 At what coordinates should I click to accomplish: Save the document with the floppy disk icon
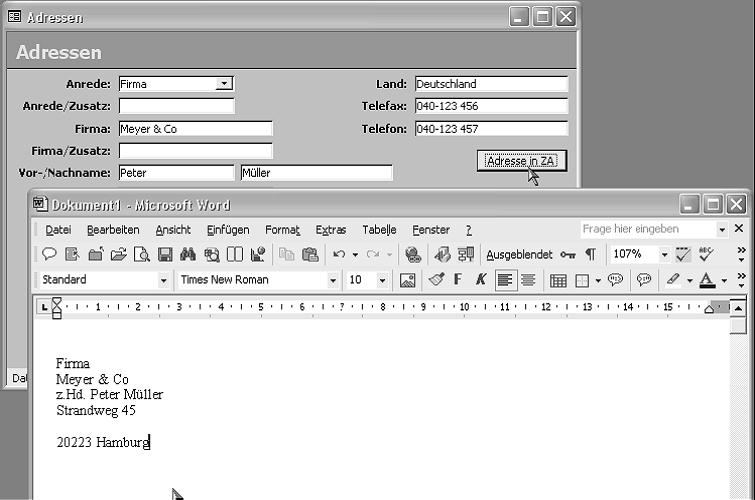point(165,254)
